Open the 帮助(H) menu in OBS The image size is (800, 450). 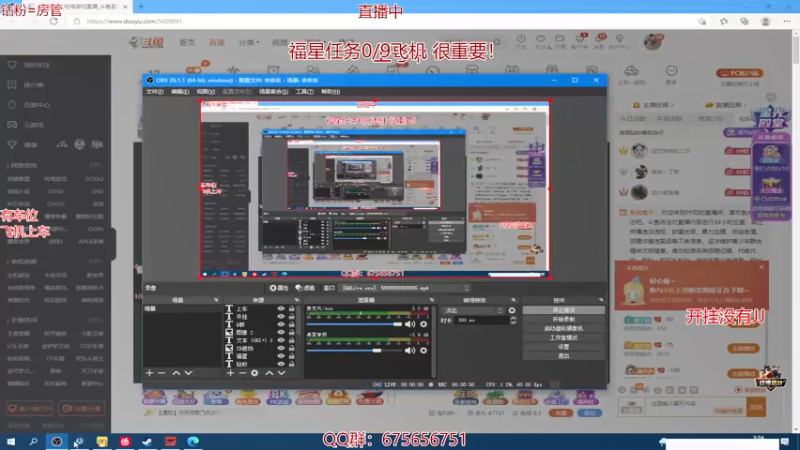(331, 92)
